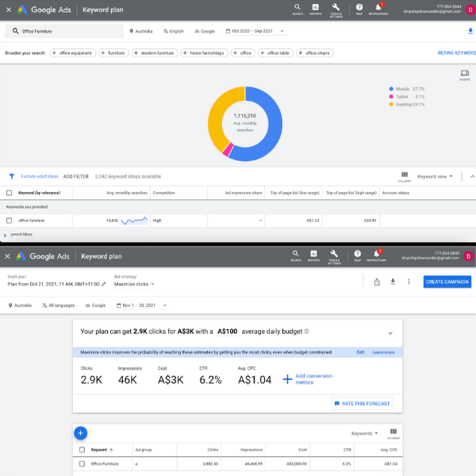Expand the Keyword view dropdown
476x476 pixels.
(435, 176)
